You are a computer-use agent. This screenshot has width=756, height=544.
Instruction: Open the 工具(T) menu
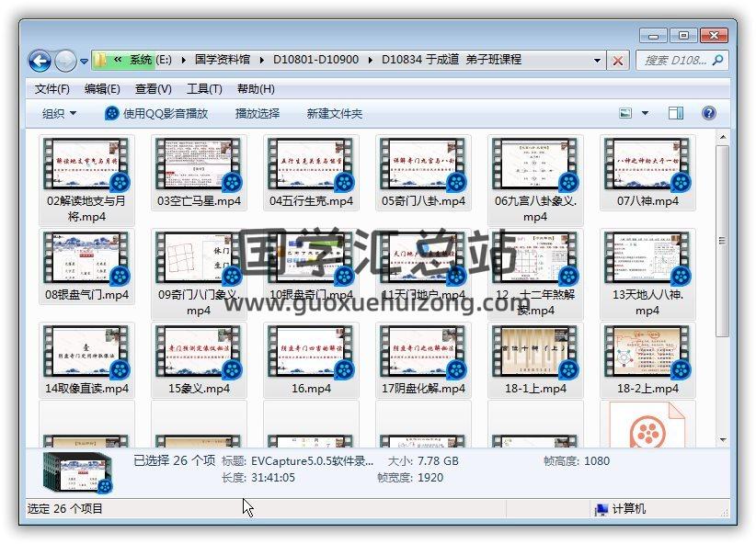click(x=204, y=89)
